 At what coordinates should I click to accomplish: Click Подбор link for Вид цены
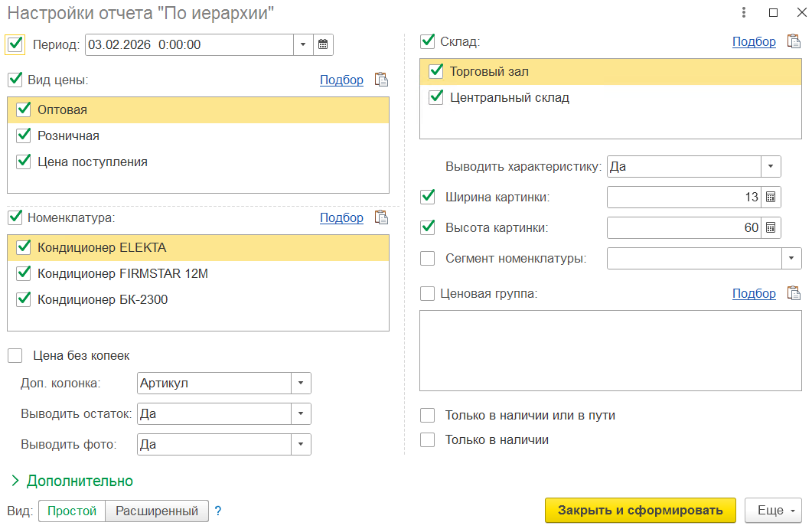[342, 80]
